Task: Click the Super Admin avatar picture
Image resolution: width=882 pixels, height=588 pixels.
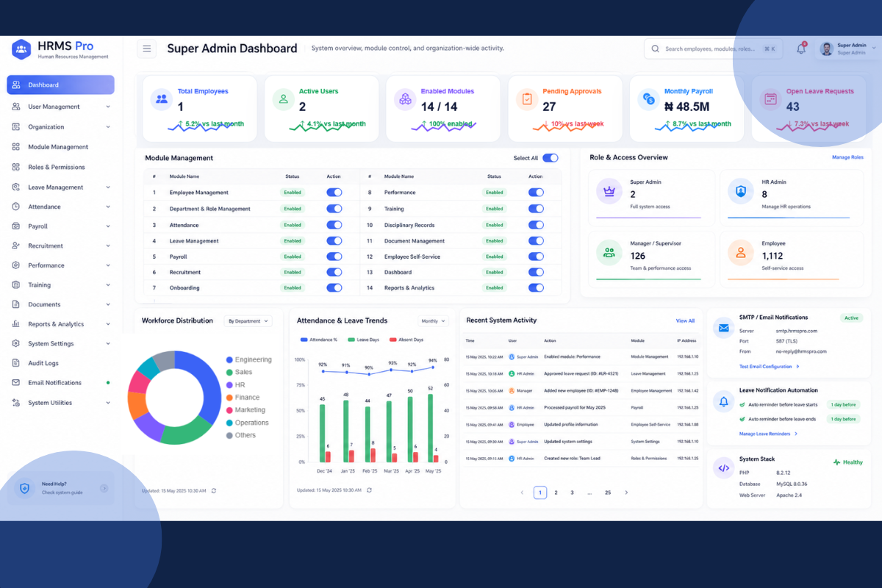Action: (826, 49)
